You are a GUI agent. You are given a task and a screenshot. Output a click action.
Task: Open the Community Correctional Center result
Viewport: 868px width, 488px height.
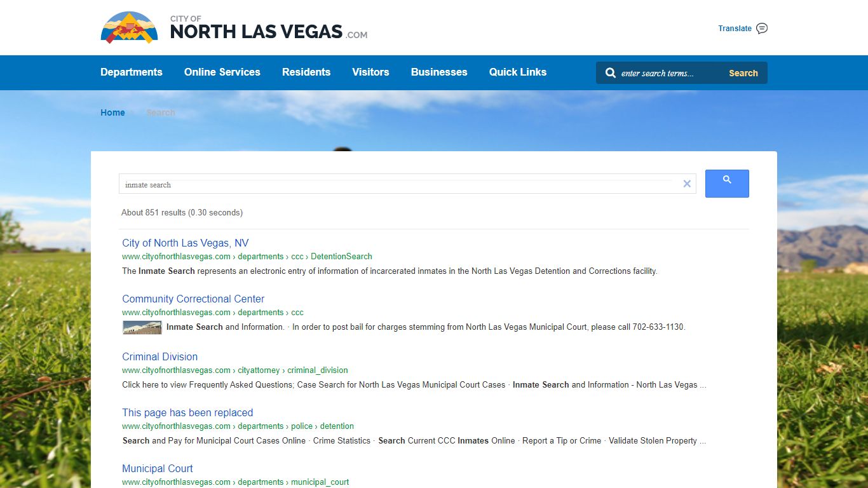point(193,299)
